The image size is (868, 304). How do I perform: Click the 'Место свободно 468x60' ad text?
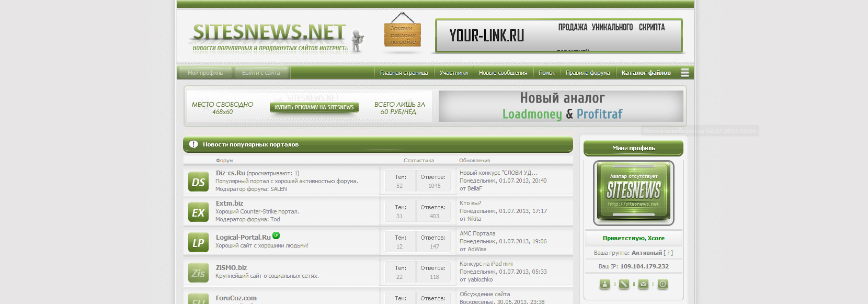[222, 108]
